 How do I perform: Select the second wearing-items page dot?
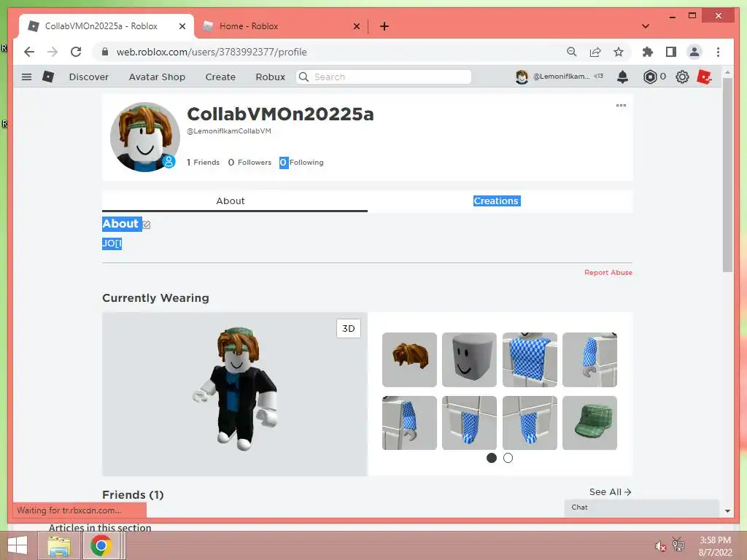(508, 458)
